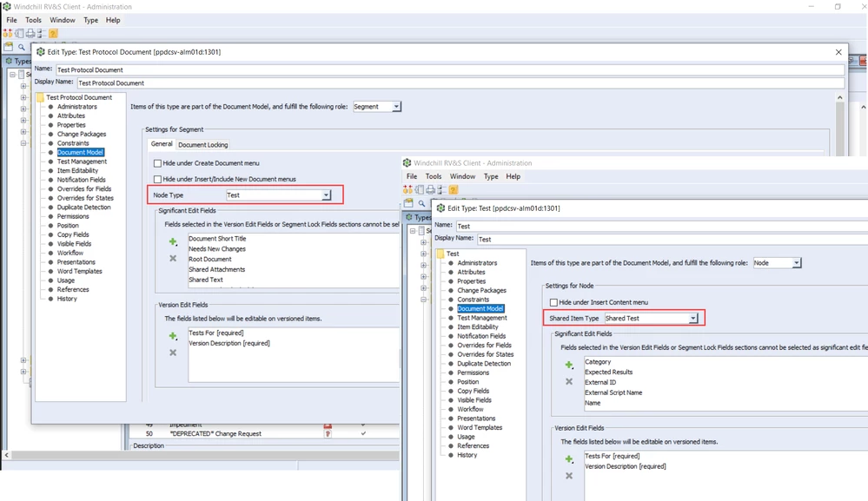The height and width of the screenshot is (501, 868).
Task: Select Test Management in the Test Protocol Document tree
Action: coord(82,162)
